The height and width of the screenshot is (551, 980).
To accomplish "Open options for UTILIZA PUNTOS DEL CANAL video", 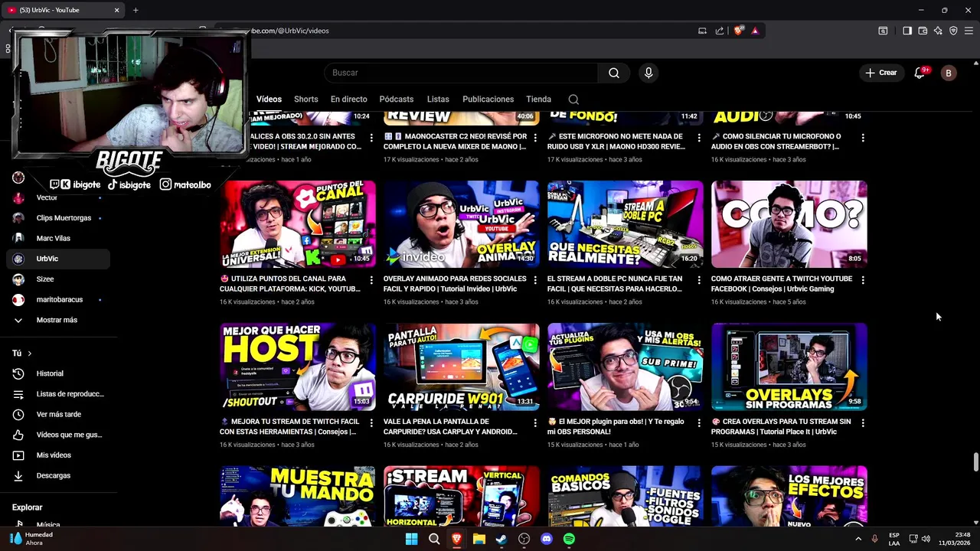I will coord(371,280).
